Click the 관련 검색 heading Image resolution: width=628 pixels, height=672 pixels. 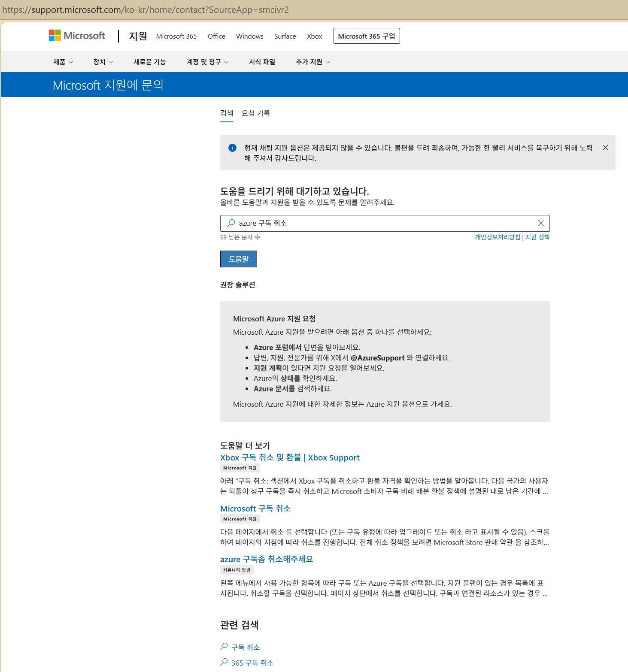coord(240,625)
